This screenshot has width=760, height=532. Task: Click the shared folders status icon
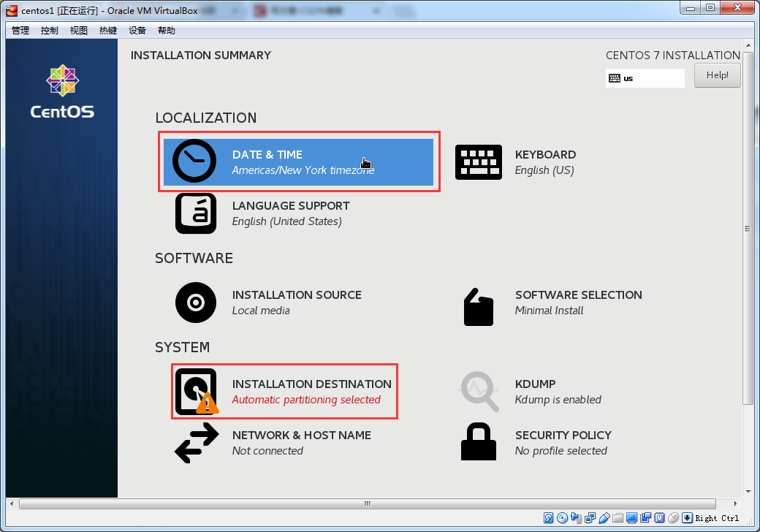618,518
